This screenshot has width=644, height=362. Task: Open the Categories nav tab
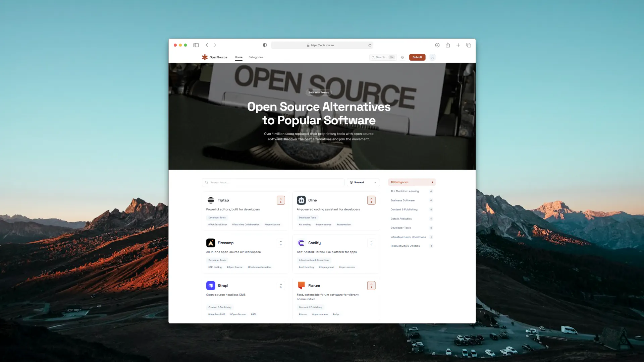[x=256, y=57]
